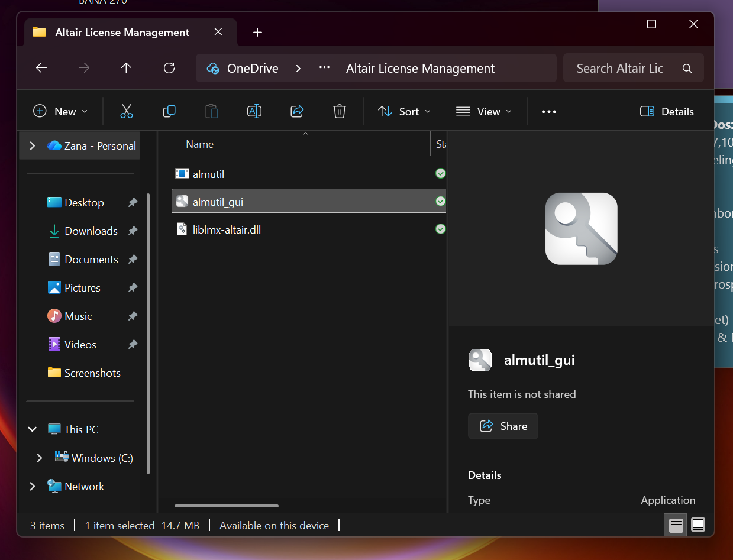Screen dimensions: 733x560
Task: Click the breadcrumb chevron after OneDrive
Action: click(298, 69)
